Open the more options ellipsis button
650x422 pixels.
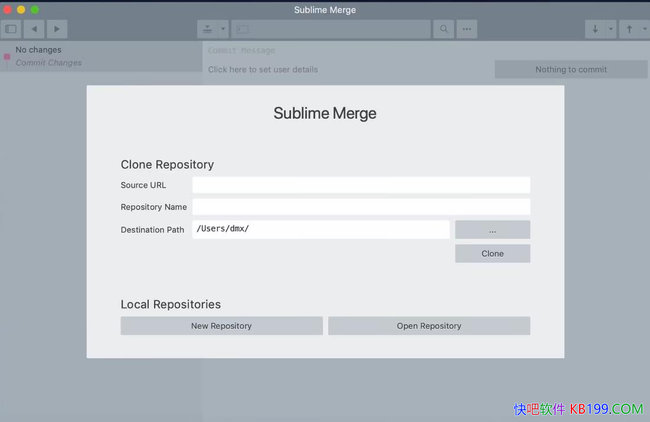(x=467, y=29)
